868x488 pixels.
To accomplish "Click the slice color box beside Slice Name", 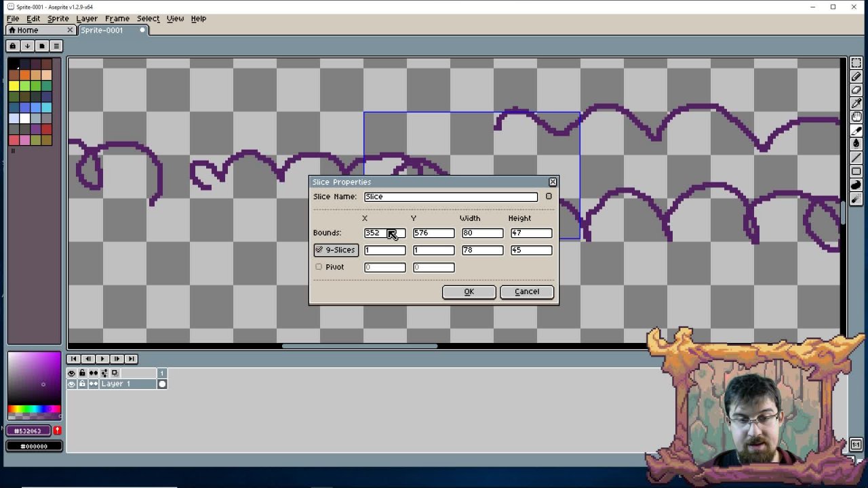I will [x=549, y=197].
